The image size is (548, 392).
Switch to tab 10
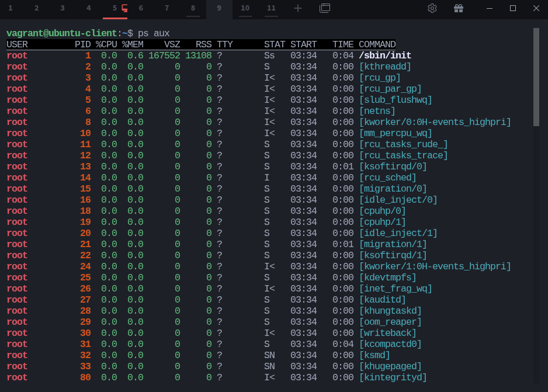[x=245, y=9]
